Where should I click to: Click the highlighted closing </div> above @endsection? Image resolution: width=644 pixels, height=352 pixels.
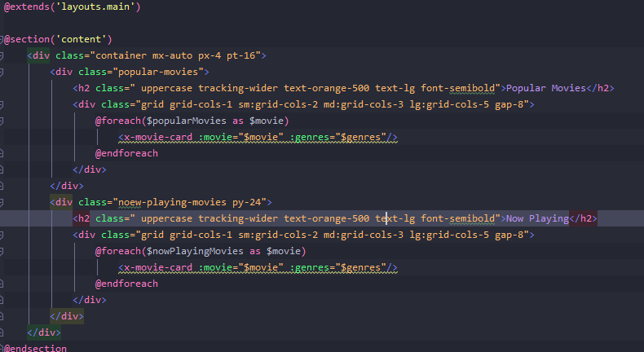coord(43,332)
